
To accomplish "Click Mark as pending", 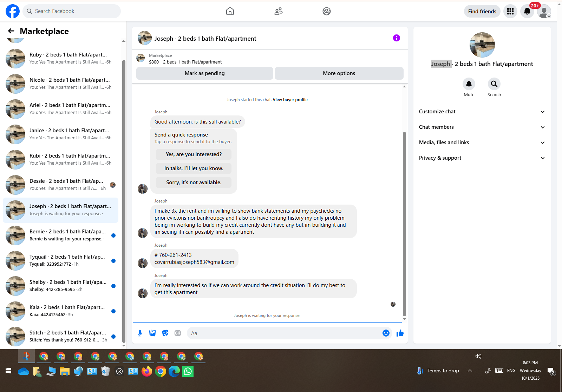I will pos(205,73).
